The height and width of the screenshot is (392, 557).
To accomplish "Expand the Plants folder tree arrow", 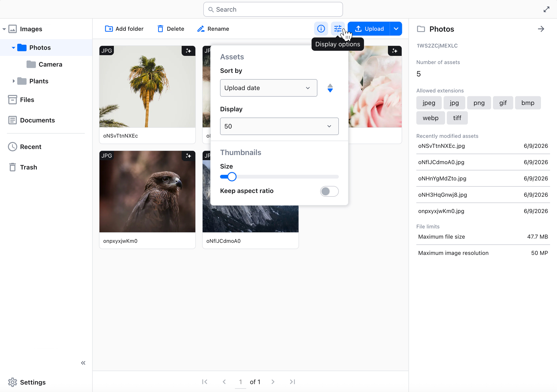I will pos(14,81).
